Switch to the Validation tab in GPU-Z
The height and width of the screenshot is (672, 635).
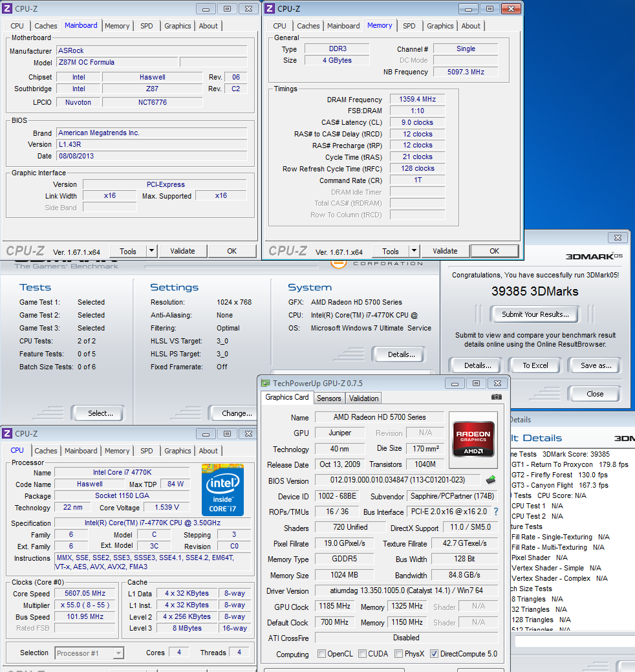363,398
